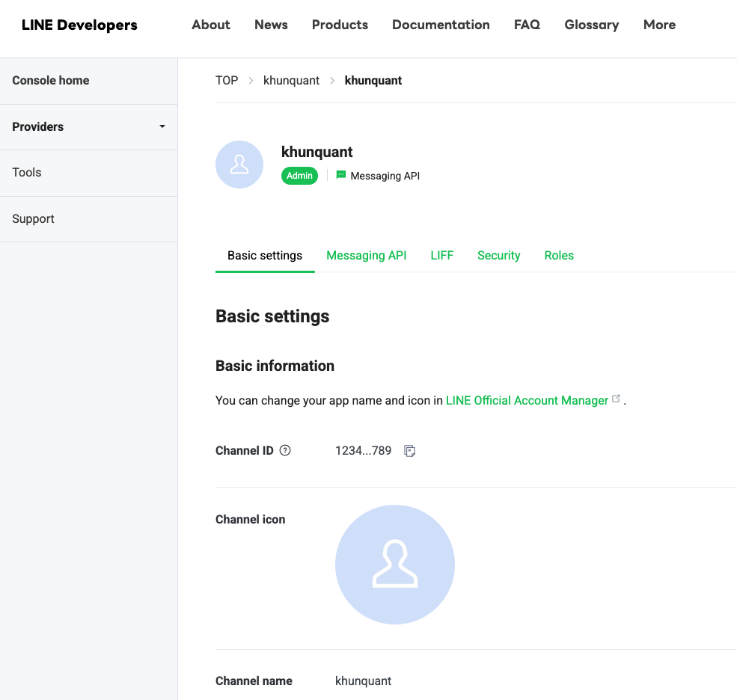The image size is (737, 700).
Task: Open the Documentation page
Action: point(441,25)
